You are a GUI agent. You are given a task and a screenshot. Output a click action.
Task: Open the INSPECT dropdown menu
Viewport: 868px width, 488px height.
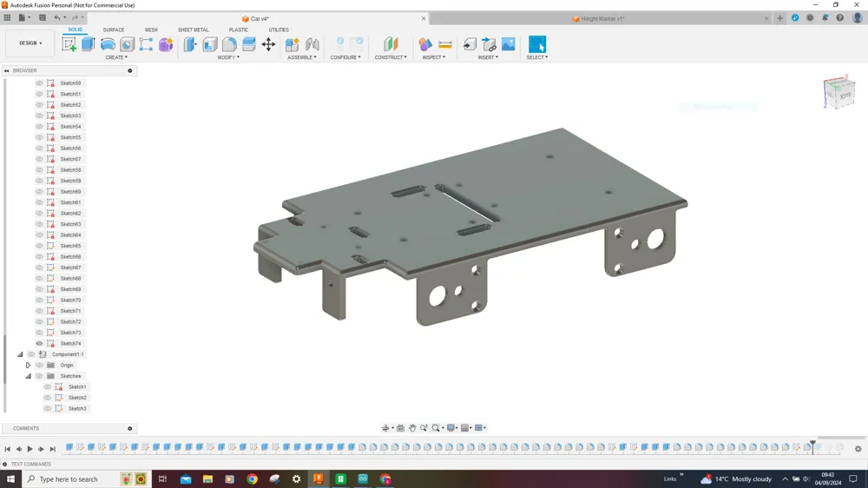(x=434, y=57)
